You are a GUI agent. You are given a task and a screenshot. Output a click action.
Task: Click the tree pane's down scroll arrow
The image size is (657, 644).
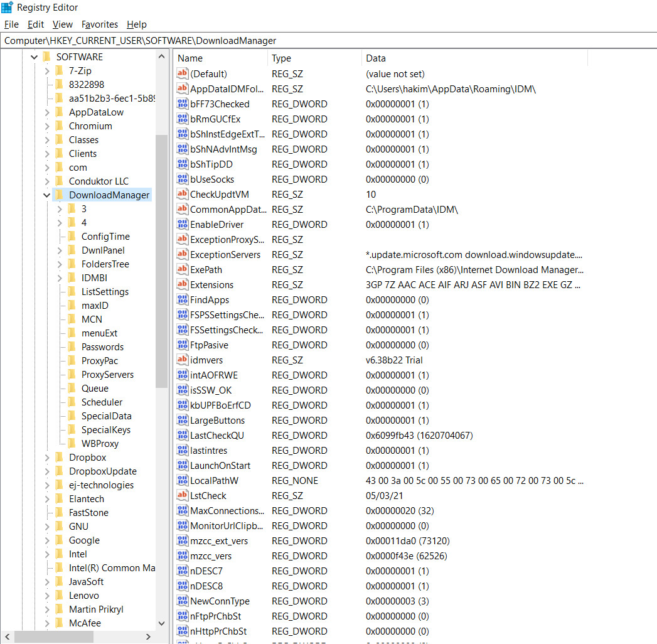click(162, 623)
